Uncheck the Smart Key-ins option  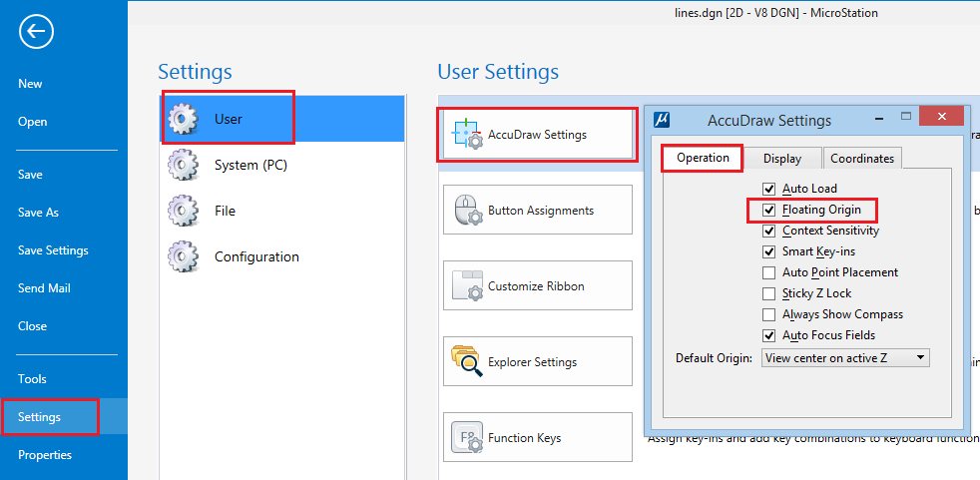pyautogui.click(x=768, y=251)
